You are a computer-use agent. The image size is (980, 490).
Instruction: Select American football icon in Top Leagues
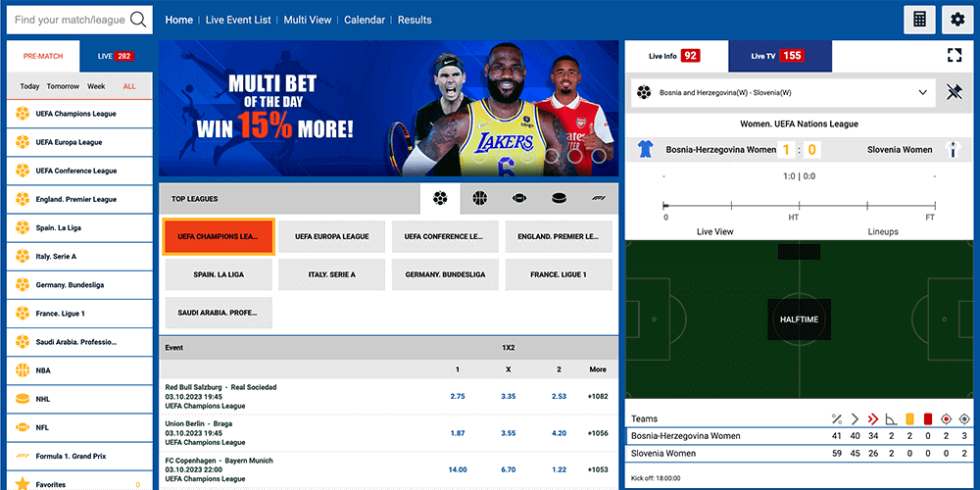pyautogui.click(x=519, y=198)
